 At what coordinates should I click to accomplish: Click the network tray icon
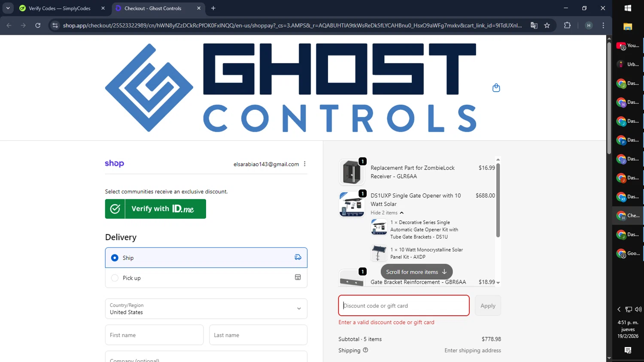[629, 309]
